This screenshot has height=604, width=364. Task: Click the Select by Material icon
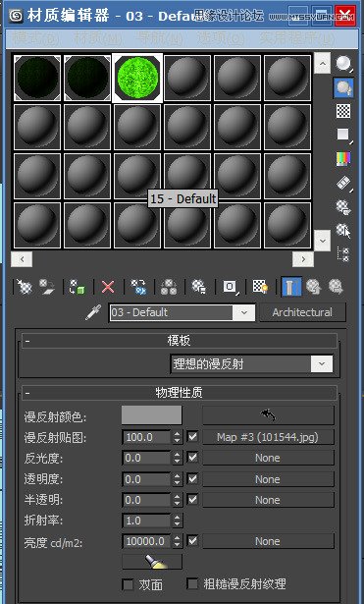343,231
